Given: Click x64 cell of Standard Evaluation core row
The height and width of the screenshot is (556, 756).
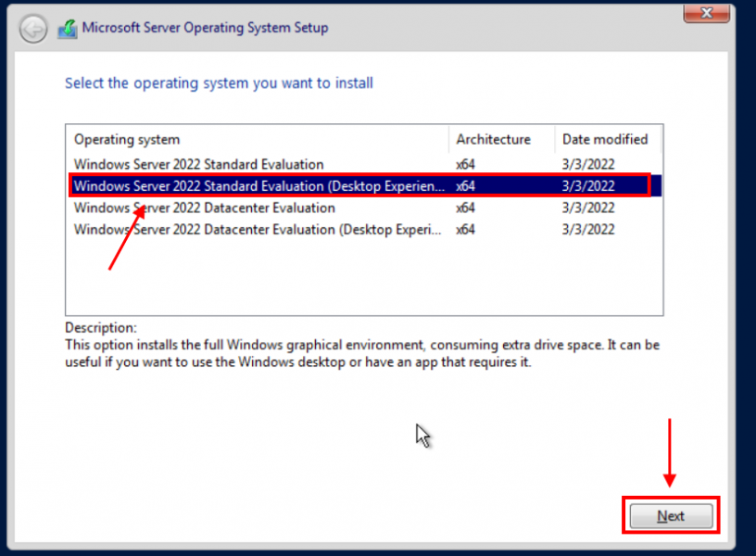Looking at the screenshot, I should tap(465, 164).
